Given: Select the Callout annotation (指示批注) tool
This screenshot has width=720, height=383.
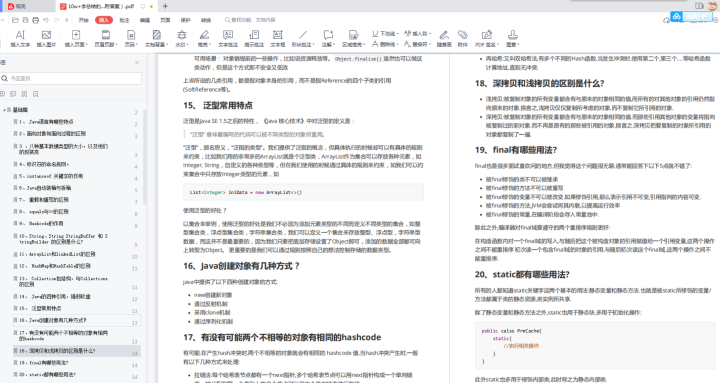Looking at the screenshot, I should (x=254, y=39).
